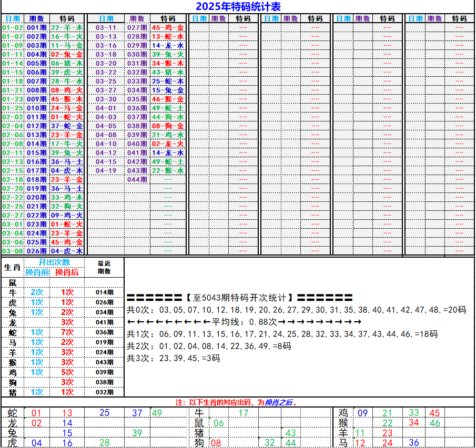Click the 平均线 0.88次 line
This screenshot has height=448, width=476.
(x=244, y=322)
